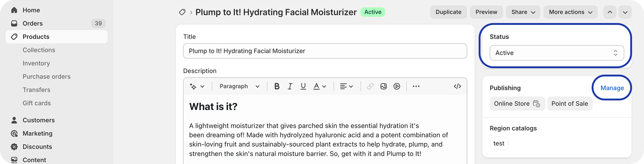Click the Products tag icon in sidebar
Screen dimensions: 644x164
(x=14, y=37)
